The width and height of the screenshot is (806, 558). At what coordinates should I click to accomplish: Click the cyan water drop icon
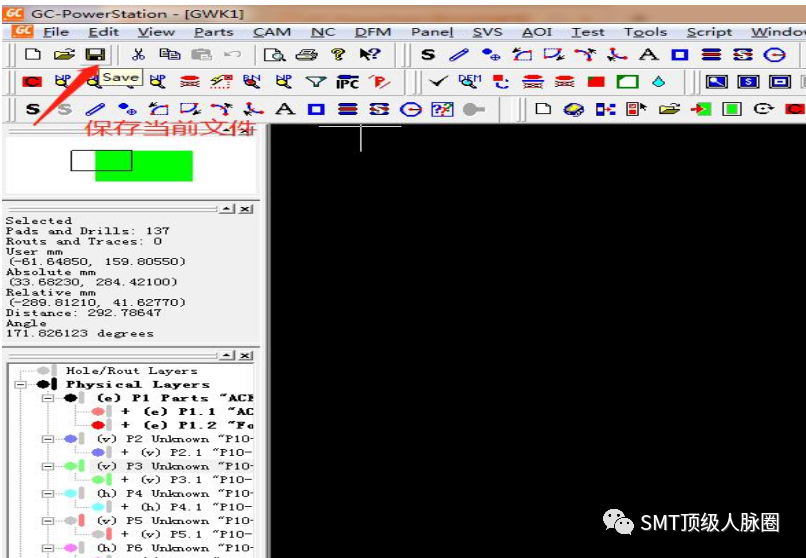[x=658, y=82]
